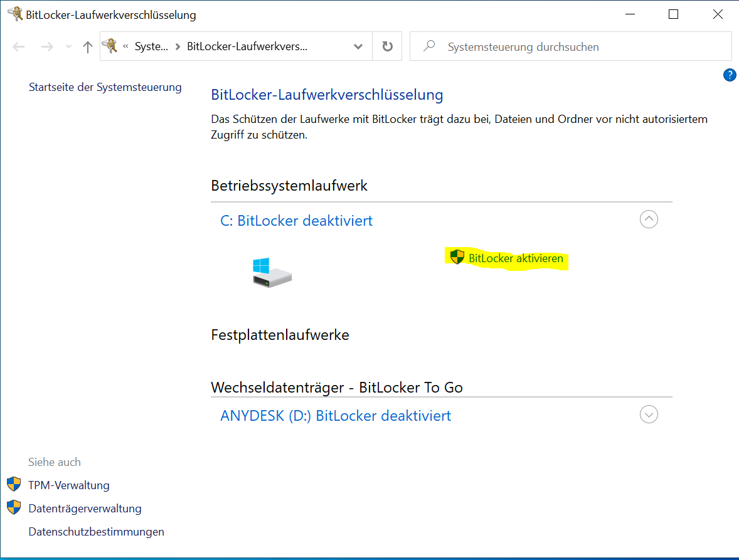
Task: Click in 'Systemsteuerung durchsuchen' search field
Action: point(571,46)
